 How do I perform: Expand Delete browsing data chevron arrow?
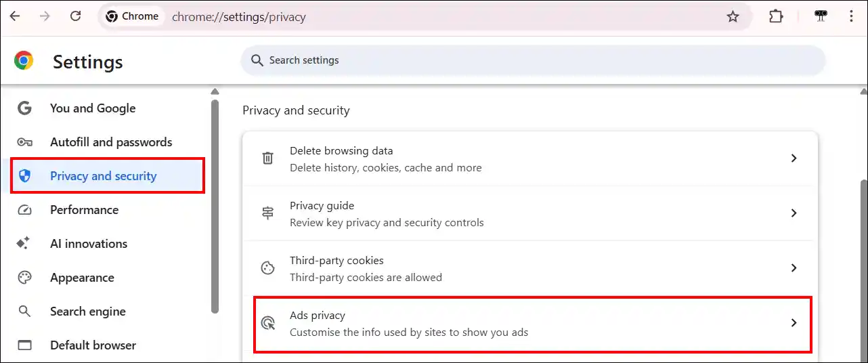(794, 158)
